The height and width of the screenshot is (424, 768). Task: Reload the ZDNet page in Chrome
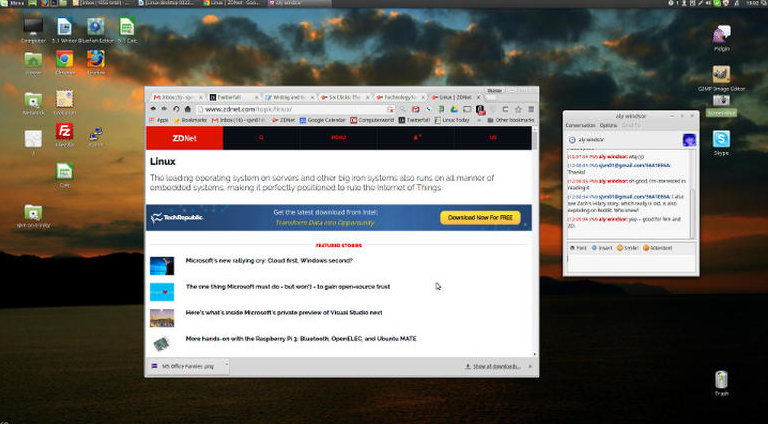(176, 109)
